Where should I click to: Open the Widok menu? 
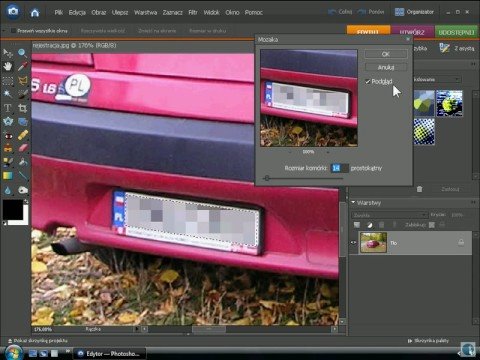[x=211, y=12]
